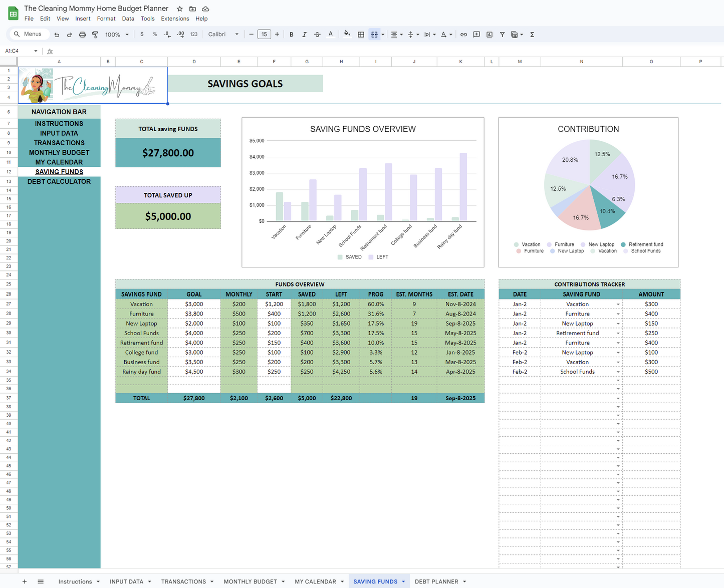724x588 pixels.
Task: Insert a link using toolbar icon
Action: tap(463, 35)
